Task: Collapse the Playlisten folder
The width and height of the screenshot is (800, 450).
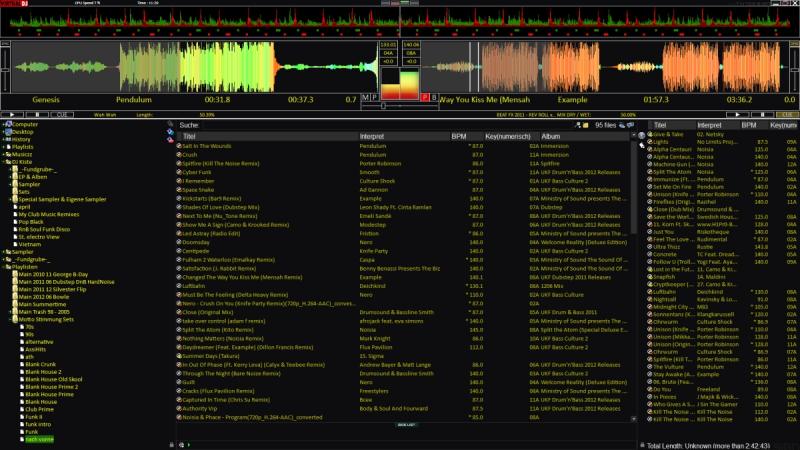Action: pyautogui.click(x=3, y=267)
